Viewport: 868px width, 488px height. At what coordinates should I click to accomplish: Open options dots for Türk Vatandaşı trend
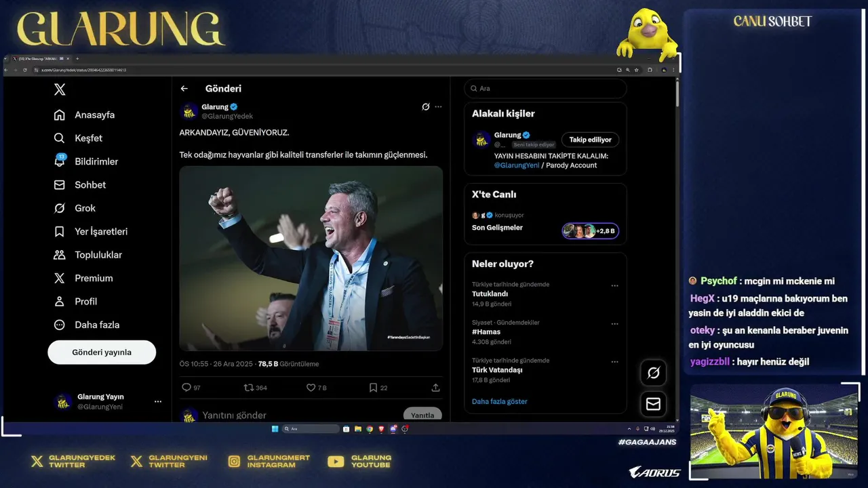click(615, 362)
